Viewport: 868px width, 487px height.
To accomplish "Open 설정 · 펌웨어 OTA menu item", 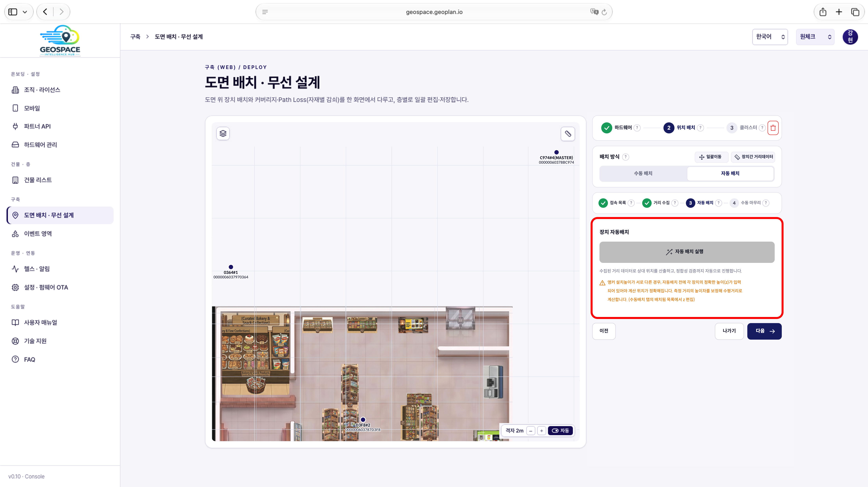I will click(x=60, y=288).
